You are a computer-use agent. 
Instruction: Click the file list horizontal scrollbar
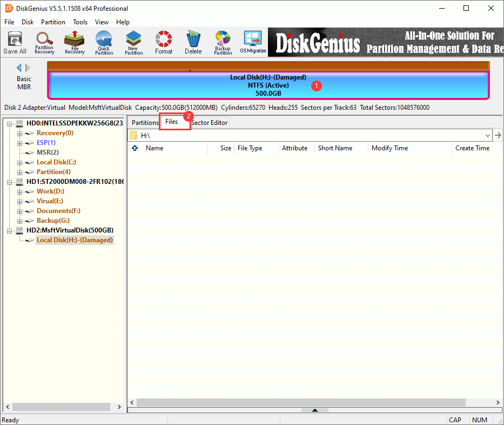click(x=301, y=402)
